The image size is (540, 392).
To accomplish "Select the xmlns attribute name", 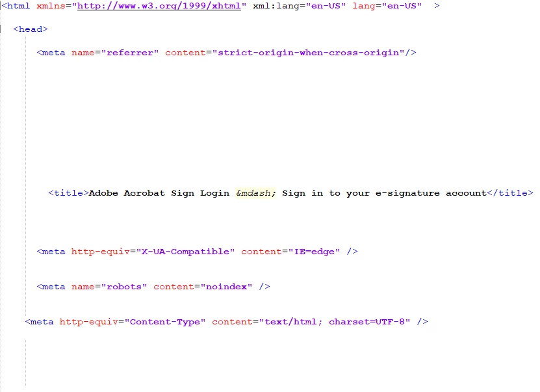I will tap(51, 6).
